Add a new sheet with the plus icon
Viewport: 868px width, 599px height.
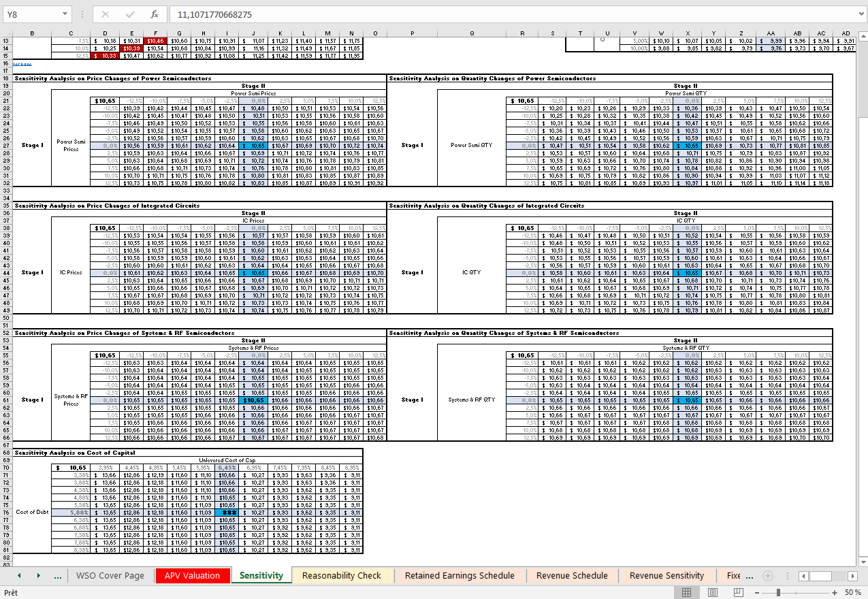[768, 576]
